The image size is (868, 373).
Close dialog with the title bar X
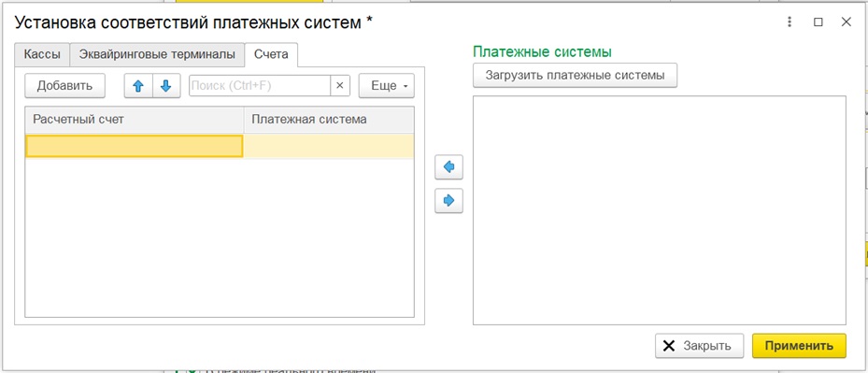point(846,22)
